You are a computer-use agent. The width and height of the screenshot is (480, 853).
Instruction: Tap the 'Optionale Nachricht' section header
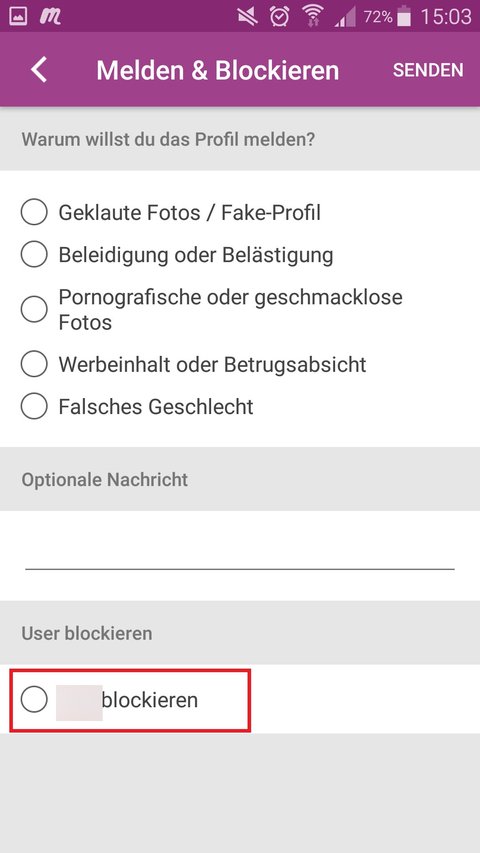(104, 479)
